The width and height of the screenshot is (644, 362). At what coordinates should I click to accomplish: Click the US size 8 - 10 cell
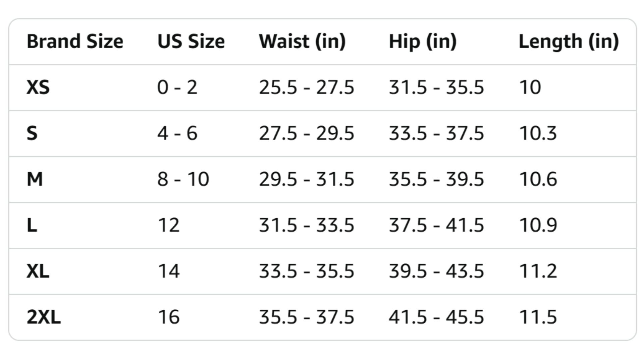coord(183,179)
